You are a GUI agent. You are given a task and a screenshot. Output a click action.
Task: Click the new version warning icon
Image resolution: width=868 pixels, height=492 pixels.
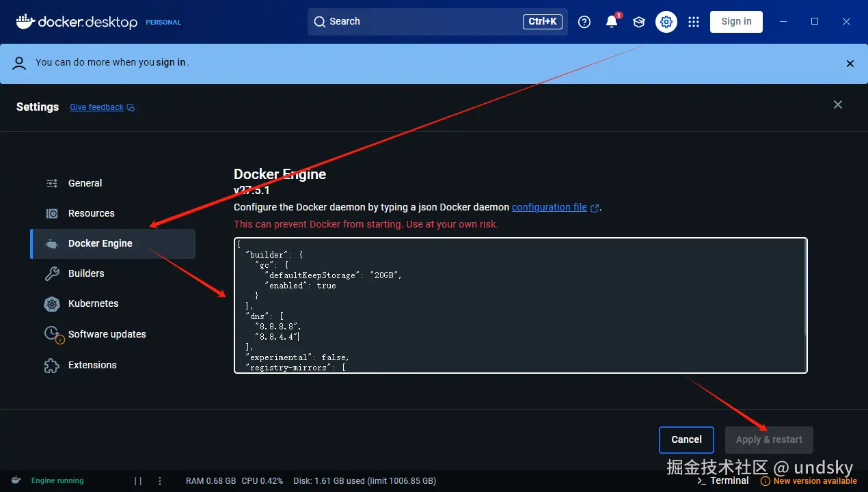pos(765,481)
